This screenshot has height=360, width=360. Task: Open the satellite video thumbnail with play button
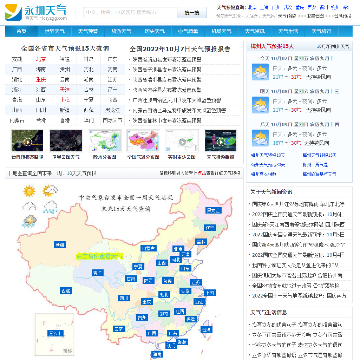pos(27,141)
